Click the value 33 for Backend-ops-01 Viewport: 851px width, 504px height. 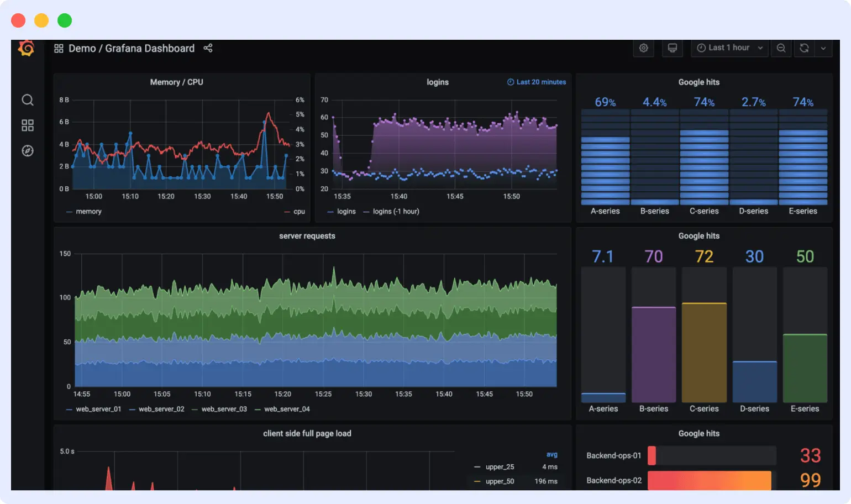tap(811, 455)
